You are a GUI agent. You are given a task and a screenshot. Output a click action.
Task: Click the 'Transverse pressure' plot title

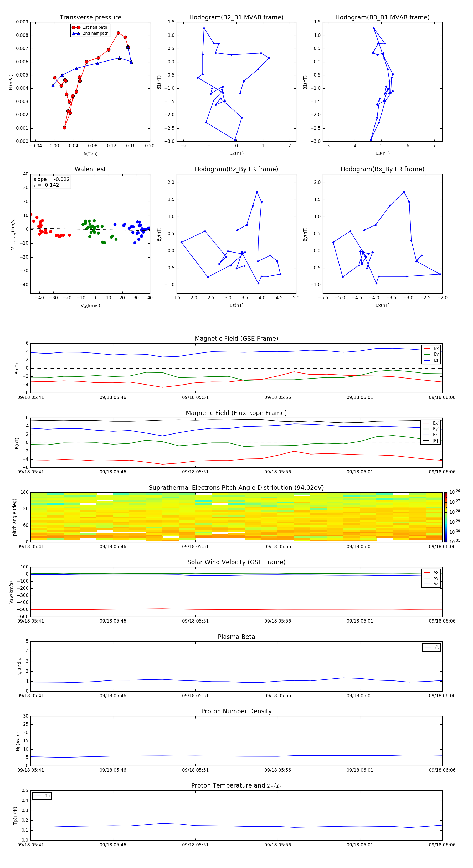pos(90,17)
